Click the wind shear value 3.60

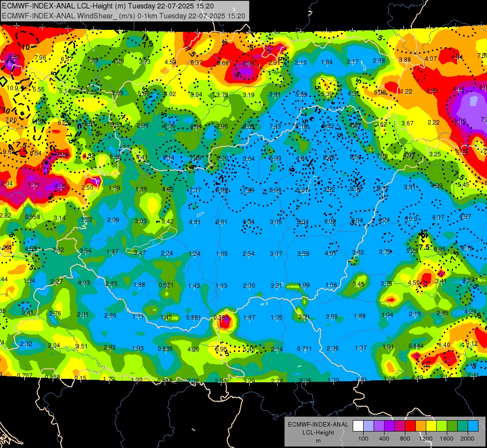331,317
